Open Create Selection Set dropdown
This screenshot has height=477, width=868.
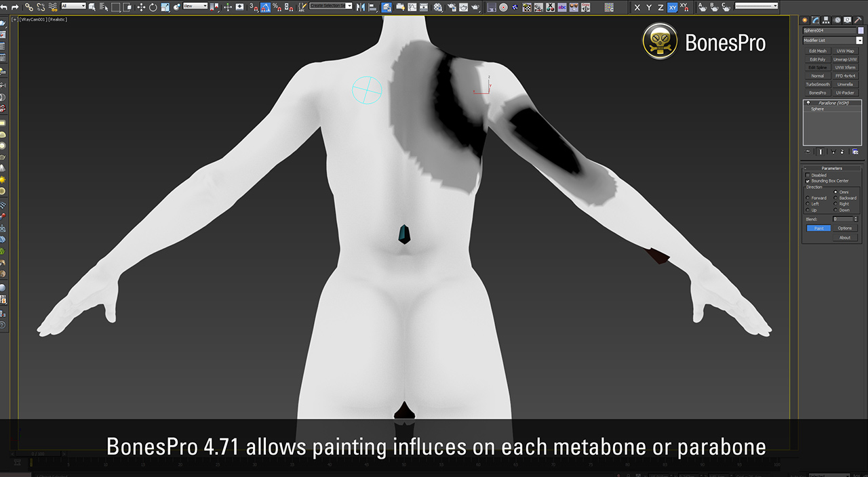point(331,6)
